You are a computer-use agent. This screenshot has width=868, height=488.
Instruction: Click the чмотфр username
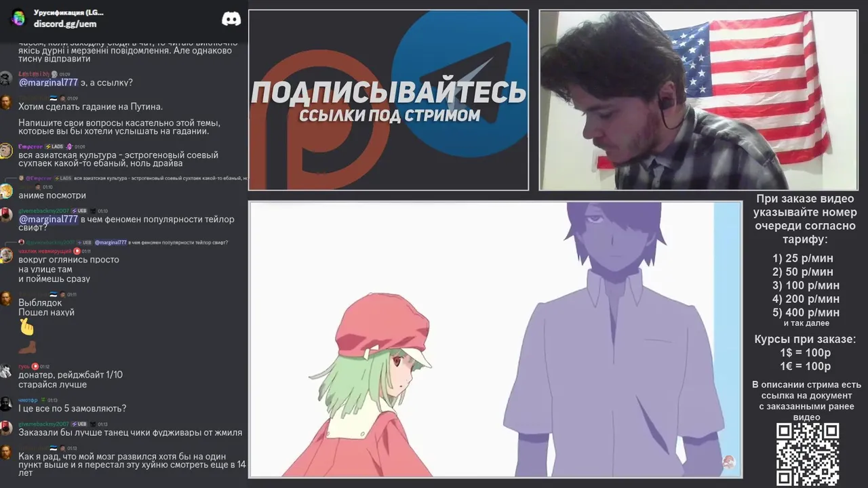(28, 400)
